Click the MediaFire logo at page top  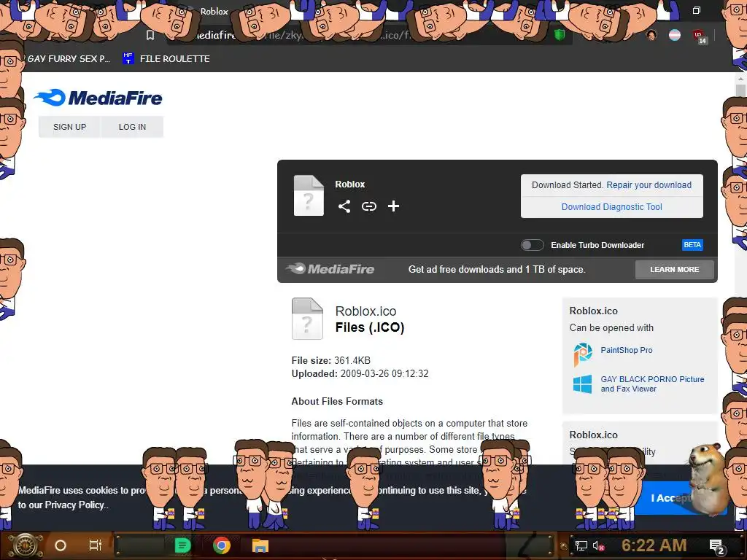[98, 98]
